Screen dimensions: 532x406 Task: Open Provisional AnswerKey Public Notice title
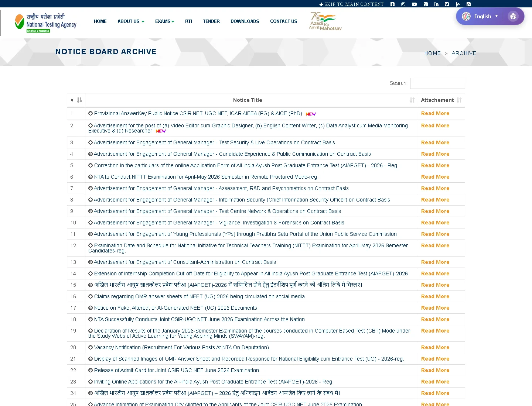[x=198, y=114]
